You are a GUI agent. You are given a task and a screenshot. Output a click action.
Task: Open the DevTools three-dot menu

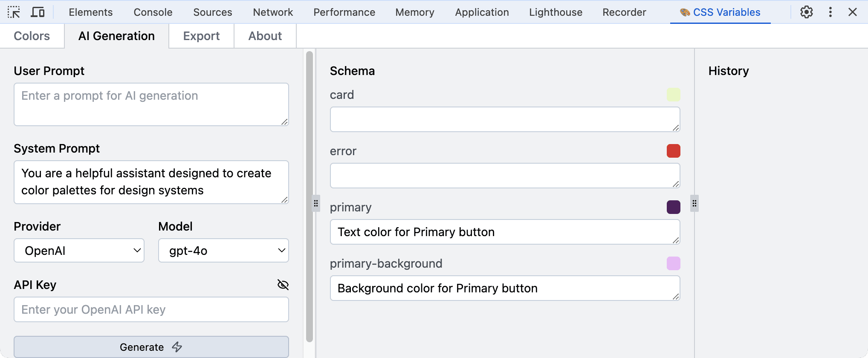830,12
